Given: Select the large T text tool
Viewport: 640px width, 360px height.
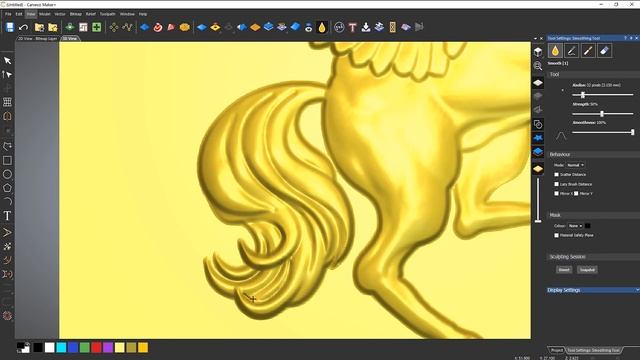Looking at the screenshot, I should point(7,216).
